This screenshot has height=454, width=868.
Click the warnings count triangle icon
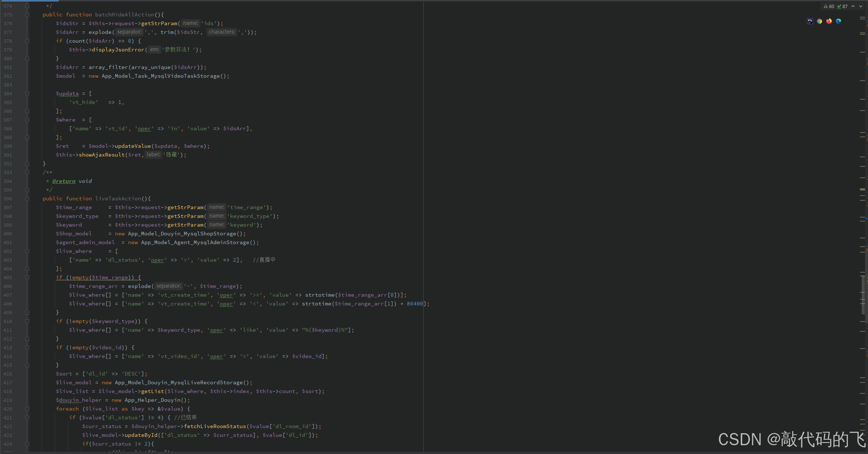tap(826, 6)
